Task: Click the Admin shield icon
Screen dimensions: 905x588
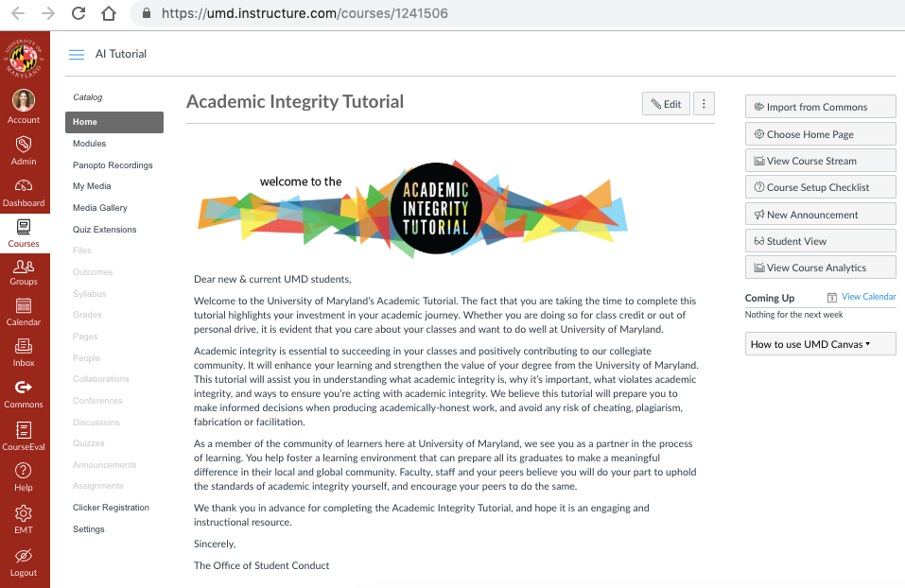Action: point(24,145)
